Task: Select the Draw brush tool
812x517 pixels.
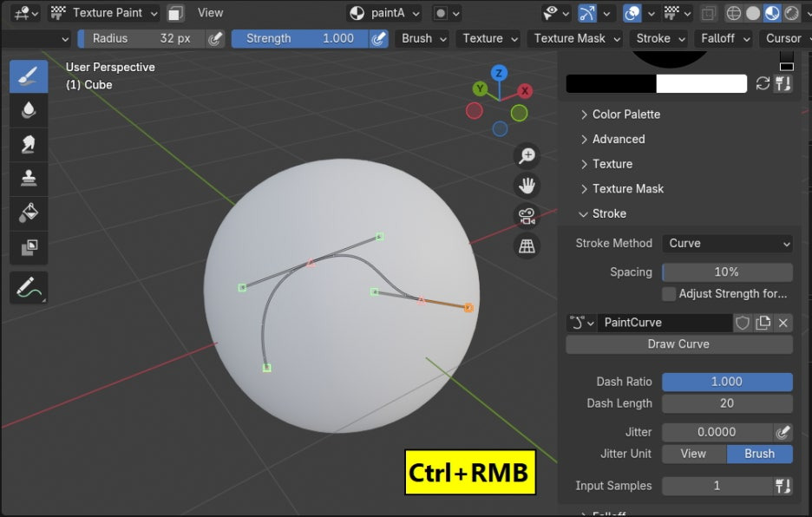Action: point(29,76)
